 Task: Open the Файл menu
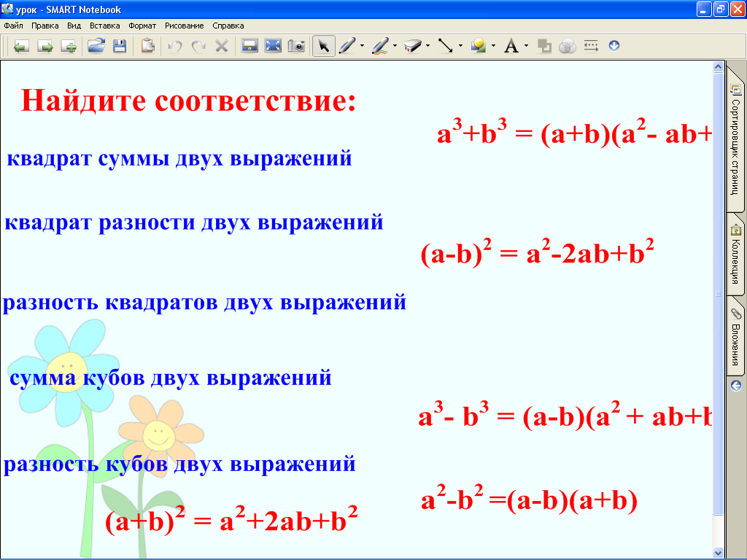(x=13, y=26)
